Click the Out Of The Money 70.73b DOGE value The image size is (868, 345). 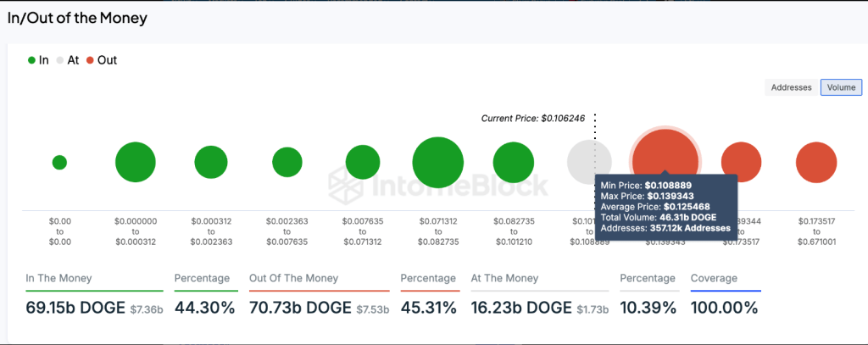pyautogui.click(x=300, y=308)
